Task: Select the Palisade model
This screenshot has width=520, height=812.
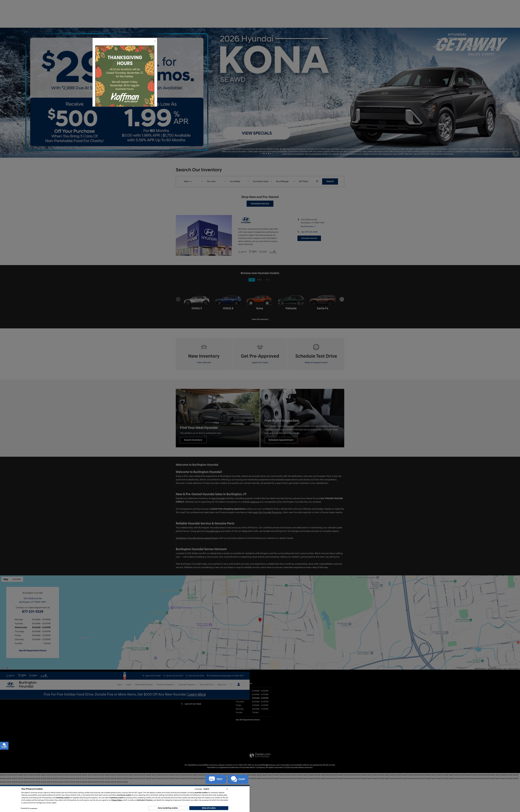Action: (x=291, y=303)
